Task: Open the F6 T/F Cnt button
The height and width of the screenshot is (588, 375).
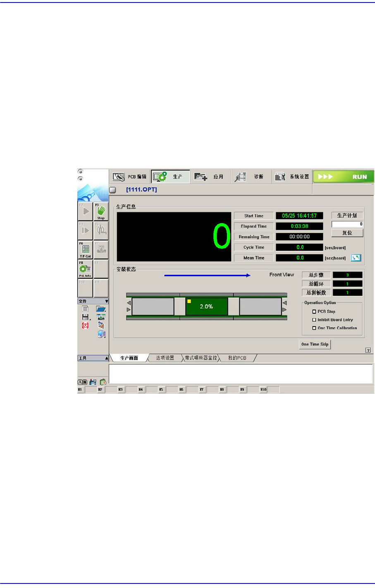Action: pos(86,250)
